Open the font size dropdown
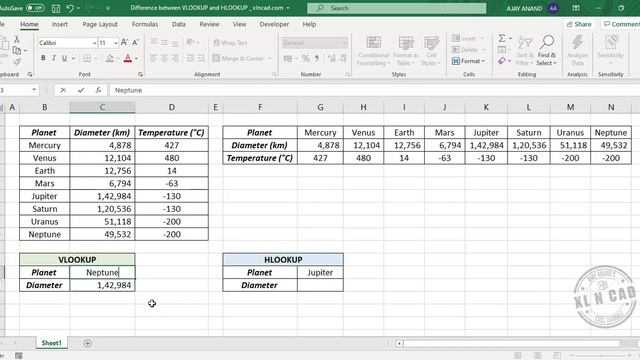Image resolution: width=640 pixels, height=360 pixels. point(116,43)
